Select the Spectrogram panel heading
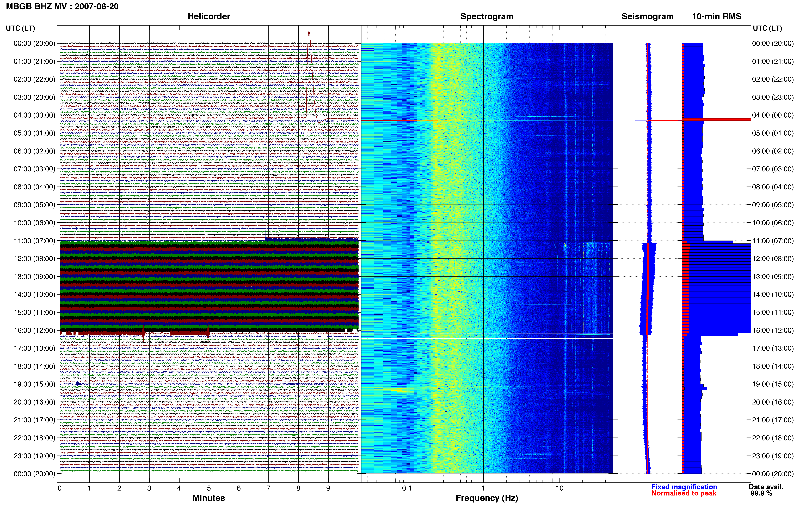This screenshot has width=812, height=508. click(x=487, y=16)
